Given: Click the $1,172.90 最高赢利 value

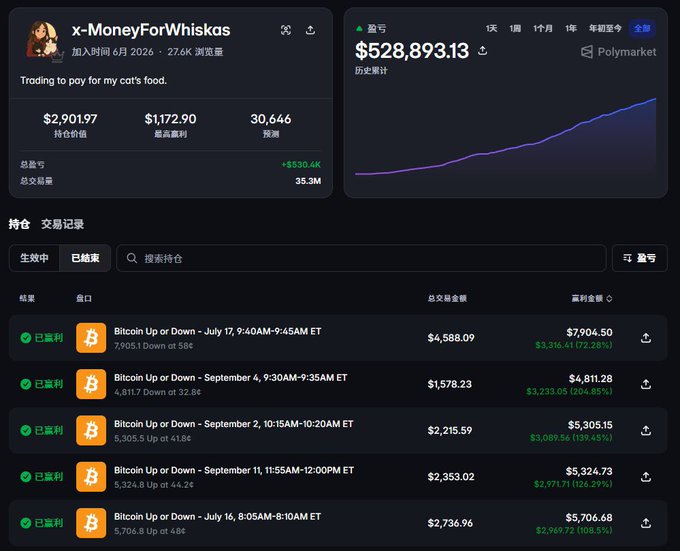Looking at the screenshot, I should point(170,119).
